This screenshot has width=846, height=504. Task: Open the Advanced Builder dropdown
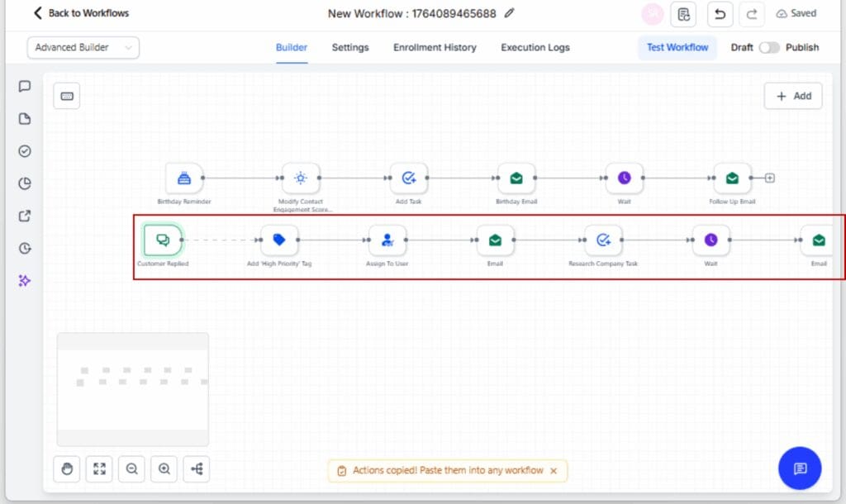tap(83, 48)
